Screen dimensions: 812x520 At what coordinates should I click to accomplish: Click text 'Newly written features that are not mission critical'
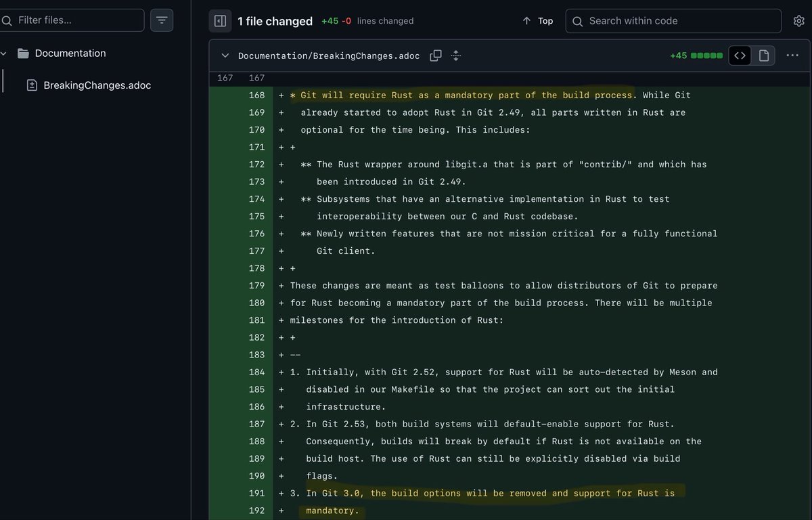click(456, 234)
